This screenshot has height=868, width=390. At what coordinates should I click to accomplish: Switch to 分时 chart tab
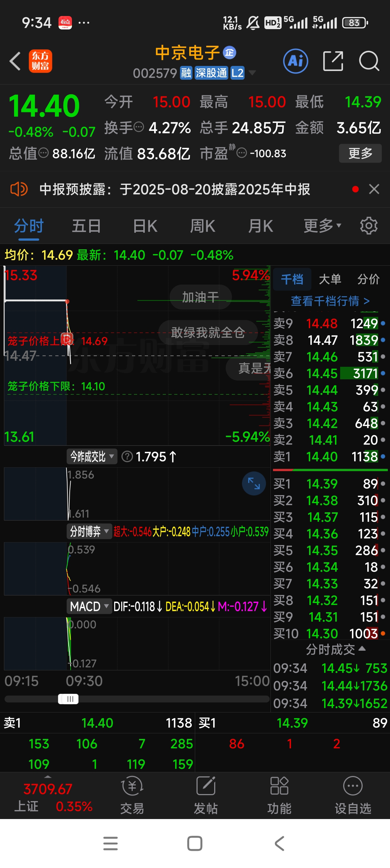click(28, 226)
